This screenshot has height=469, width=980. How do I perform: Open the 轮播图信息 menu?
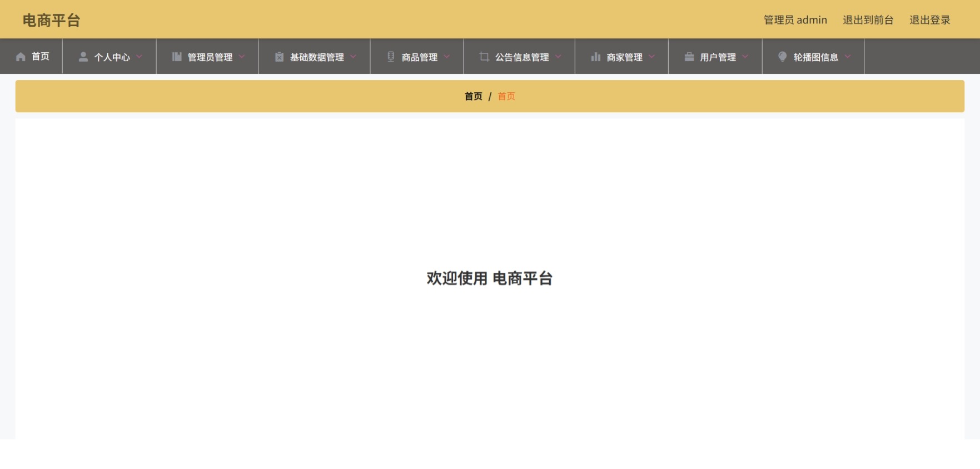click(x=813, y=57)
